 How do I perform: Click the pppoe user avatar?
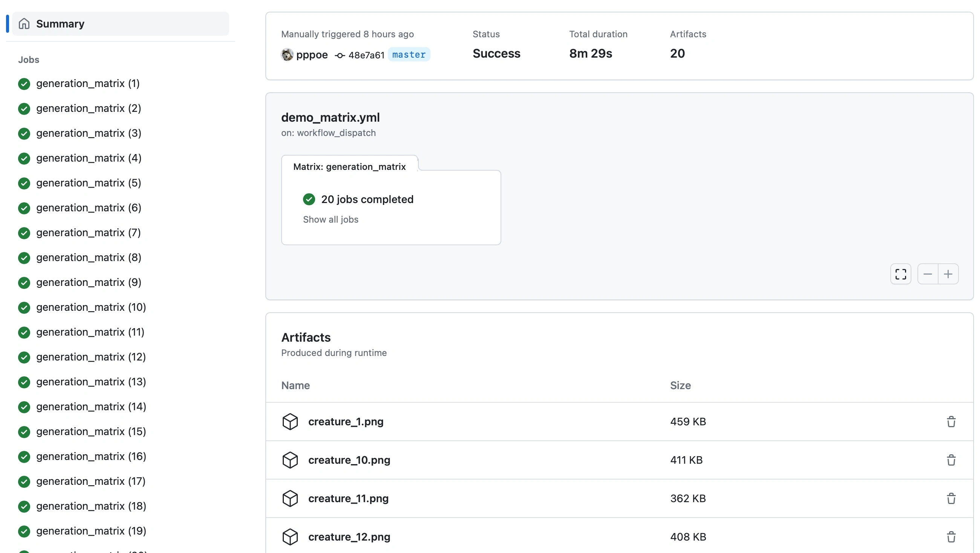287,55
